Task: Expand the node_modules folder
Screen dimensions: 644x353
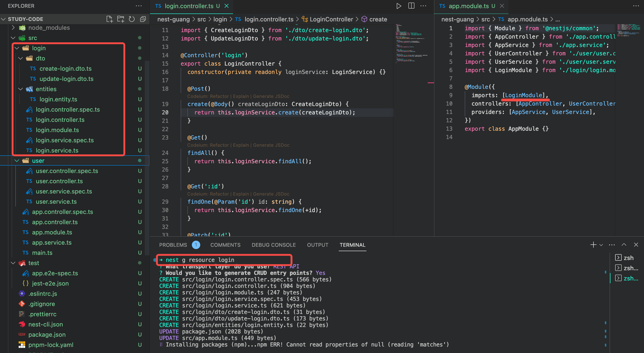Action: (x=13, y=28)
